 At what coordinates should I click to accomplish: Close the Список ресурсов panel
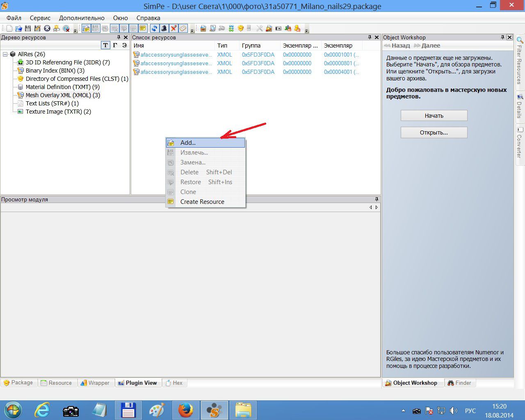[x=377, y=37]
